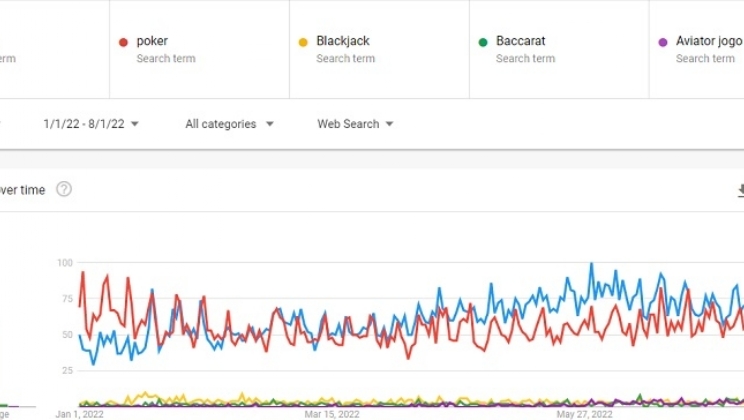Click the red dot next to poker
The height and width of the screenshot is (420, 744).
coord(123,42)
